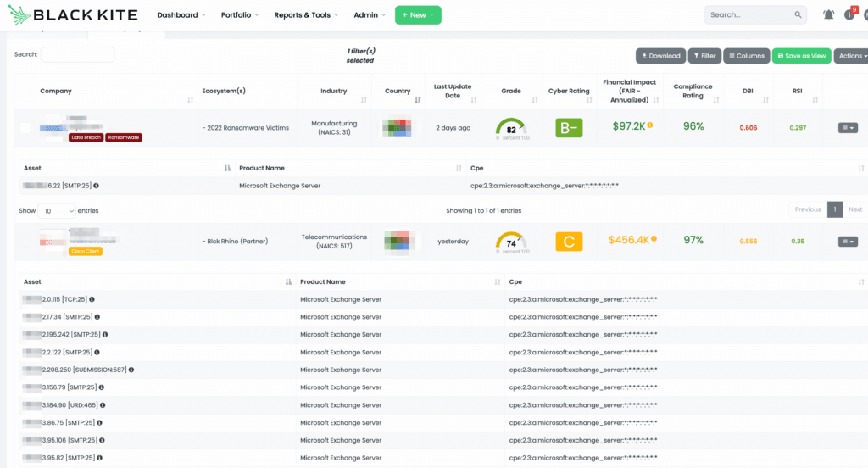Image resolution: width=868 pixels, height=468 pixels.
Task: Click the magnifier icon in top search
Action: pyautogui.click(x=798, y=14)
